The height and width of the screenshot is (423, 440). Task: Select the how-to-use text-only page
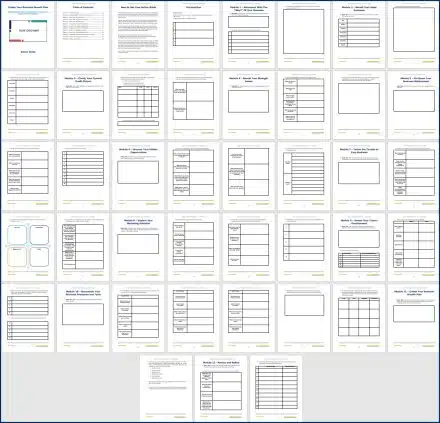pos(138,35)
